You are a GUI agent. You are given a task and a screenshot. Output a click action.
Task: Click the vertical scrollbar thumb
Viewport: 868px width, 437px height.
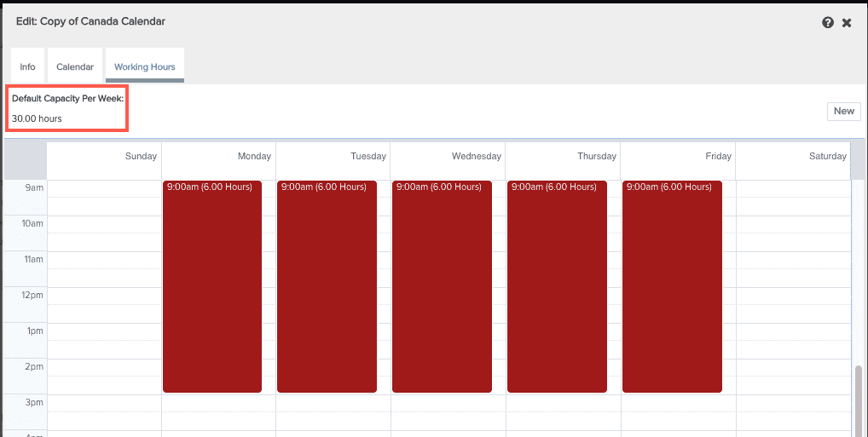click(858, 399)
